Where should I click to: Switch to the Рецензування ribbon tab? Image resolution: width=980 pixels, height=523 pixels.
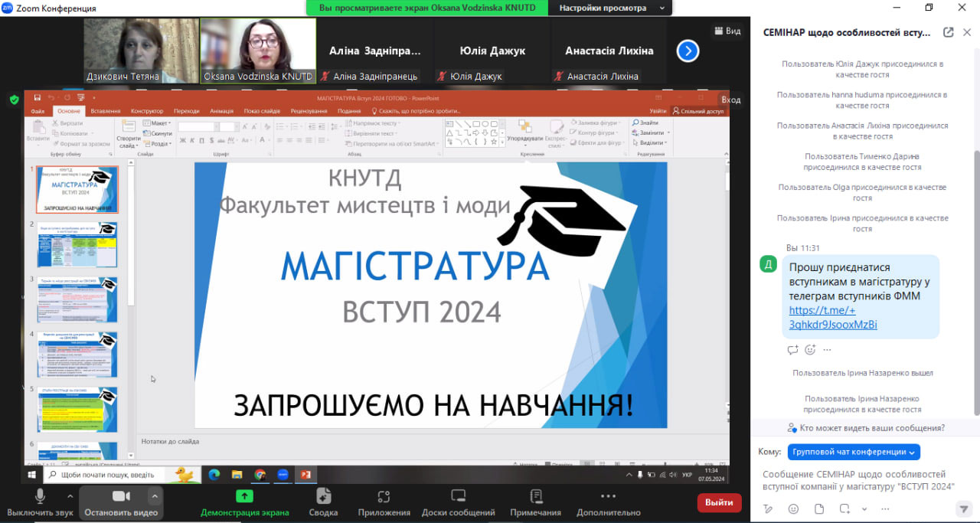pyautogui.click(x=309, y=111)
